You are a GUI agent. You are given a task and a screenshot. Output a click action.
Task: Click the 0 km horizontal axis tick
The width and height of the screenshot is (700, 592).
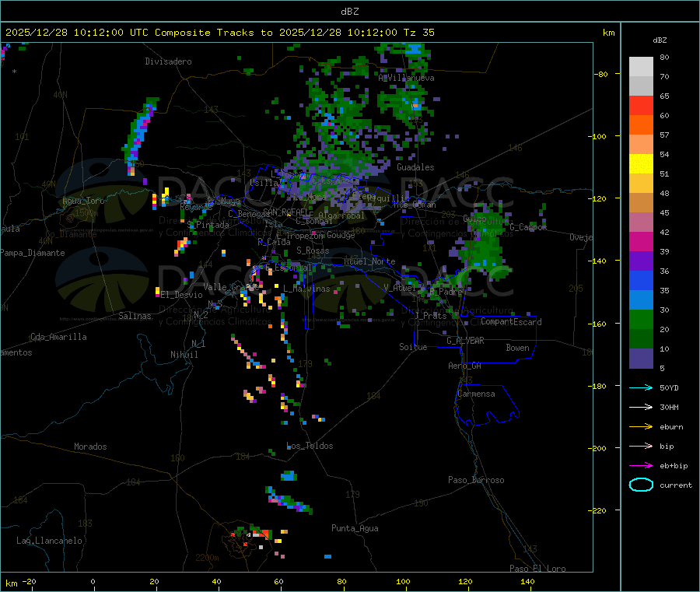tap(93, 581)
